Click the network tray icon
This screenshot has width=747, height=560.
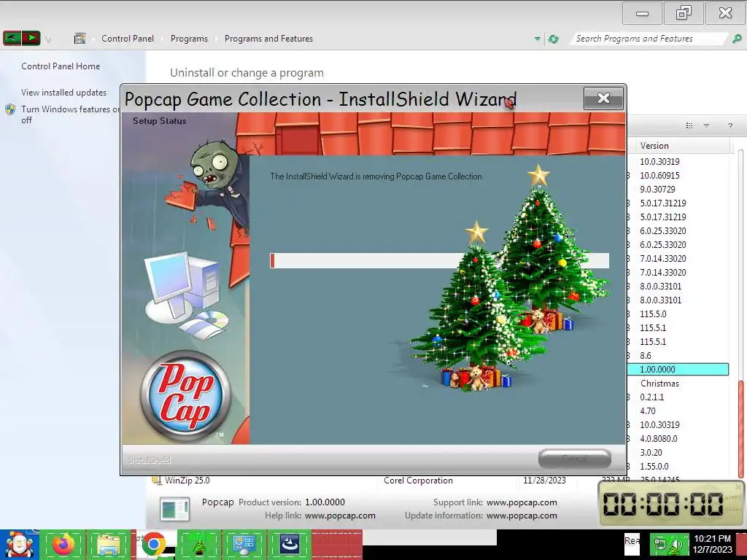(659, 545)
